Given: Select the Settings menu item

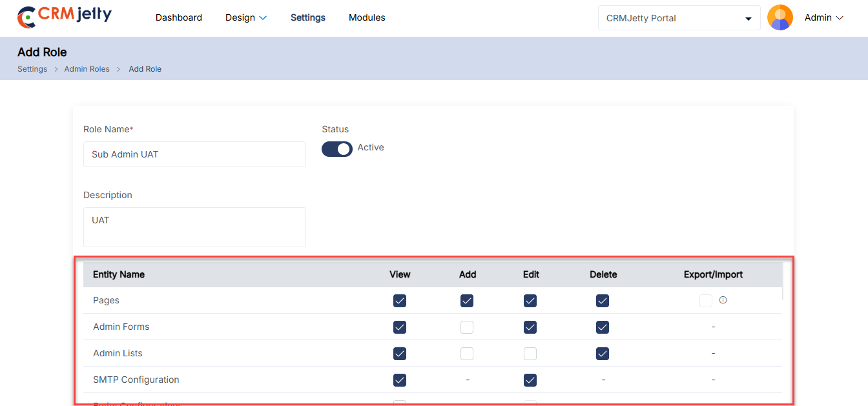Looking at the screenshot, I should click(x=308, y=18).
